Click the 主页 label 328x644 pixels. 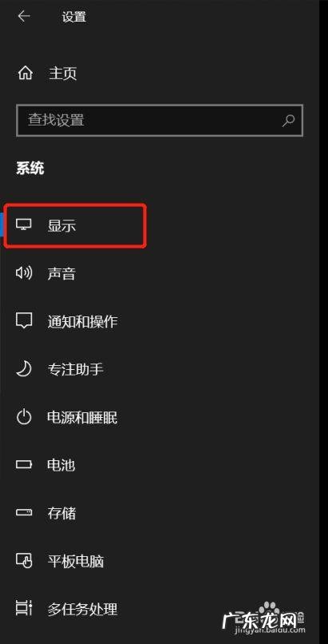63,74
